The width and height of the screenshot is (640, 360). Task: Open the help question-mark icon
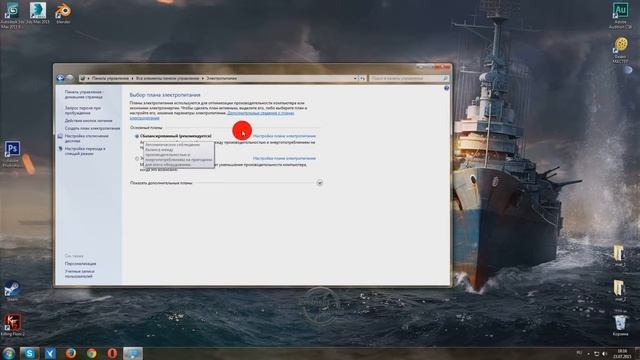[x=447, y=88]
